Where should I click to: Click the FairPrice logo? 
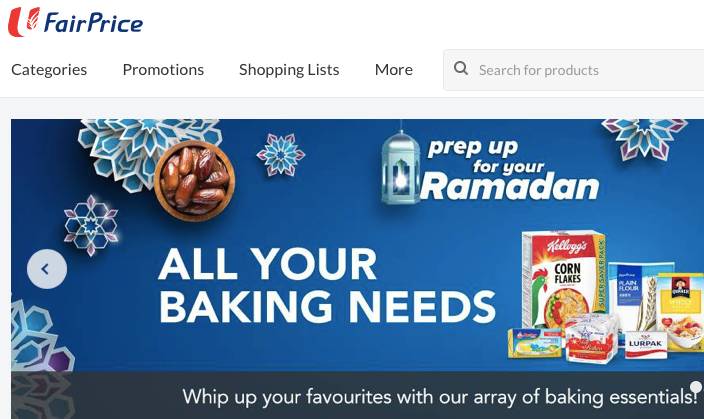[x=75, y=22]
